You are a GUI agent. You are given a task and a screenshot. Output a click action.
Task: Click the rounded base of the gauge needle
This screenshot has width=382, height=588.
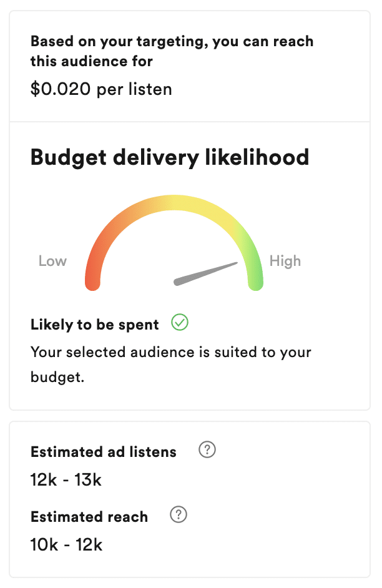[x=179, y=282]
